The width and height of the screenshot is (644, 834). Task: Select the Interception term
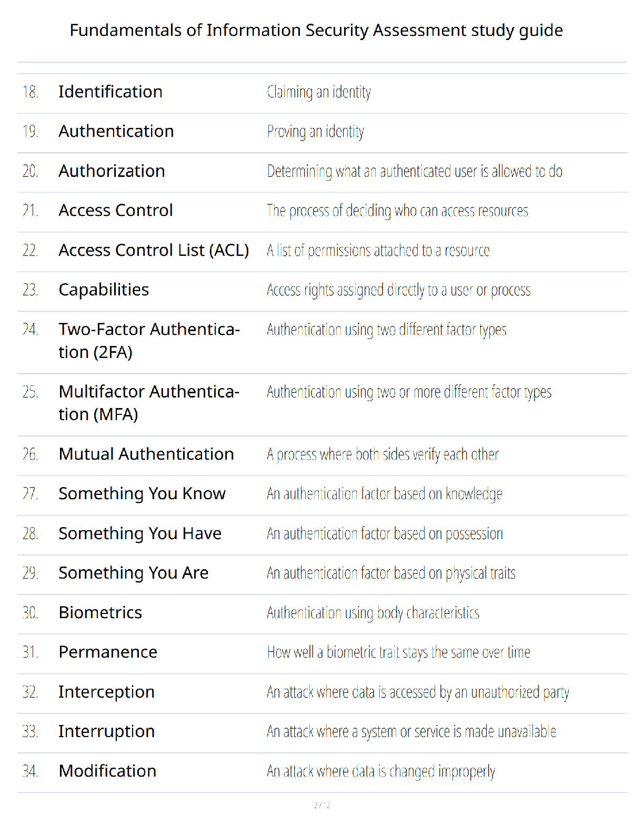point(107,692)
